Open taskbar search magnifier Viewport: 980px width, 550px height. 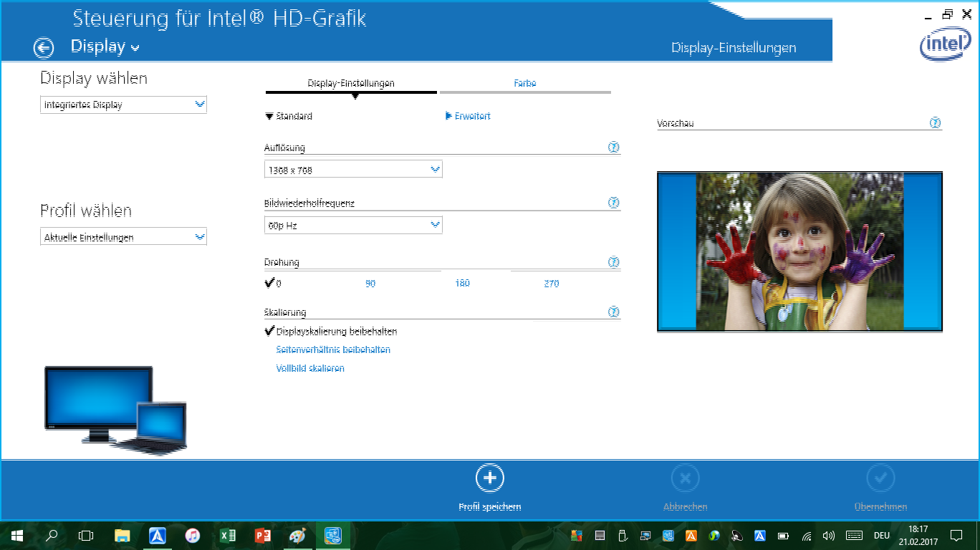52,536
